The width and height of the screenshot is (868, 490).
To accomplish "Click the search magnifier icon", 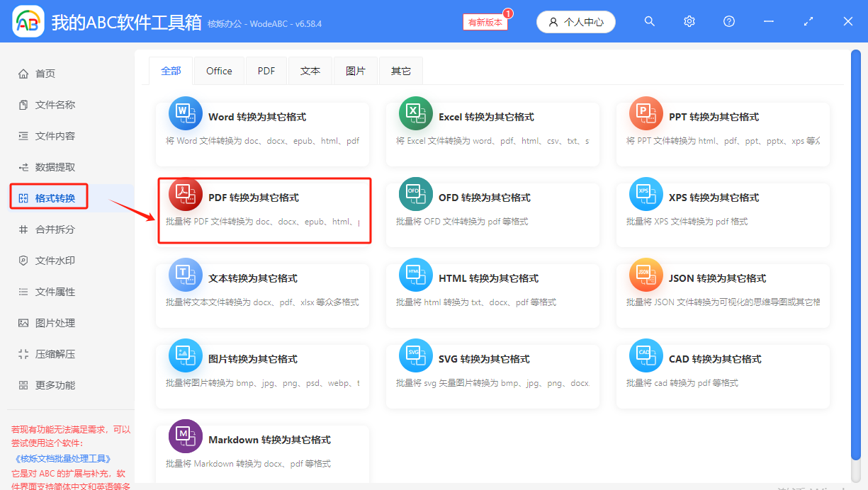I will pos(650,22).
